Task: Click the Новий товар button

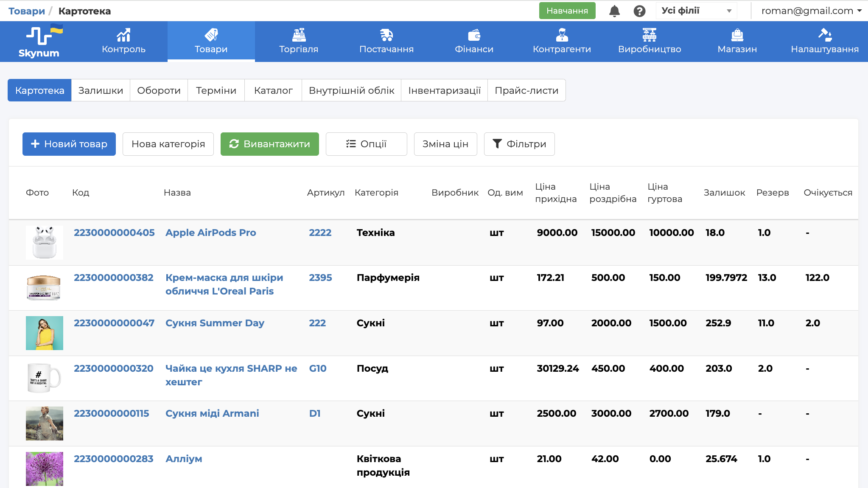Action: (x=69, y=144)
